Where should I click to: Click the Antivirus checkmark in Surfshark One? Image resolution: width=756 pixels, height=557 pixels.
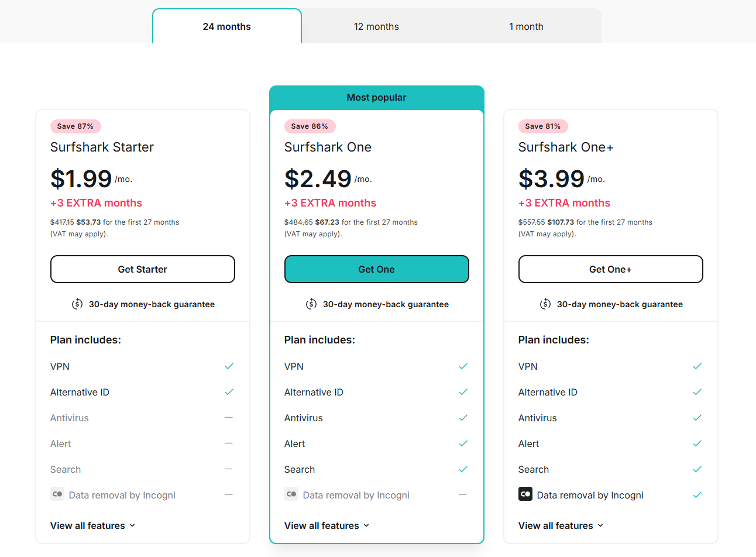pyautogui.click(x=463, y=418)
